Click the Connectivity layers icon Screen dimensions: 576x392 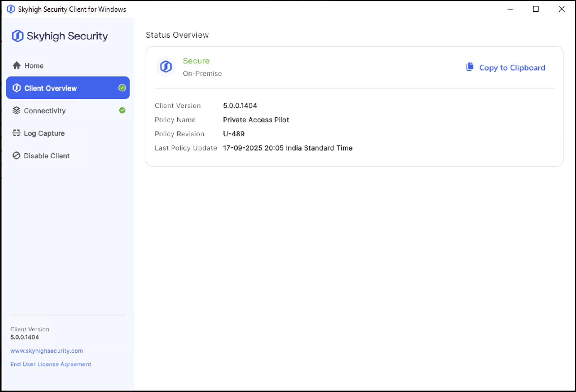(x=16, y=111)
